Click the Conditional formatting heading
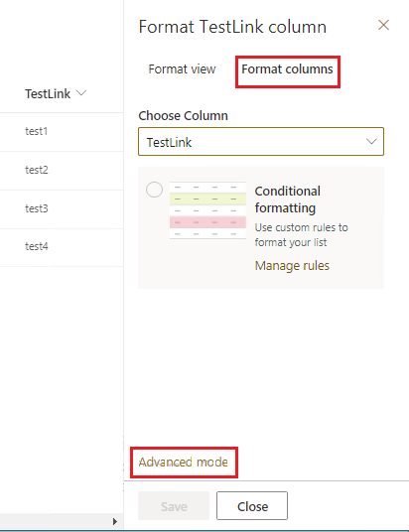The width and height of the screenshot is (409, 532). pyautogui.click(x=288, y=199)
